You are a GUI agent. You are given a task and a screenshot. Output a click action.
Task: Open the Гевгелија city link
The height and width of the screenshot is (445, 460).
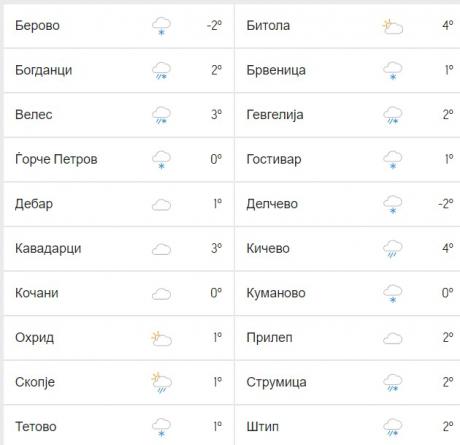[x=275, y=115]
